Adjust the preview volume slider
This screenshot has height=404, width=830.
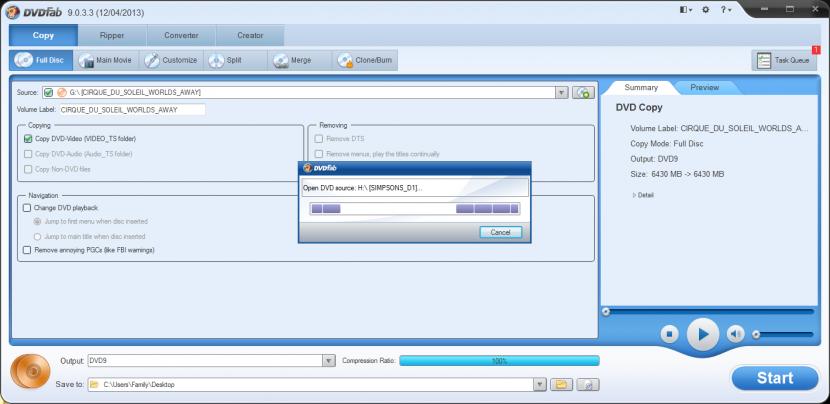coord(784,334)
